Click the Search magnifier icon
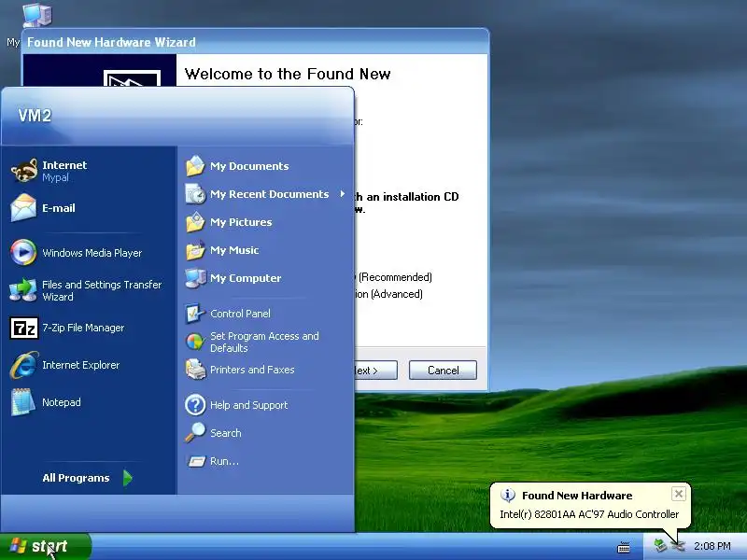 tap(195, 432)
